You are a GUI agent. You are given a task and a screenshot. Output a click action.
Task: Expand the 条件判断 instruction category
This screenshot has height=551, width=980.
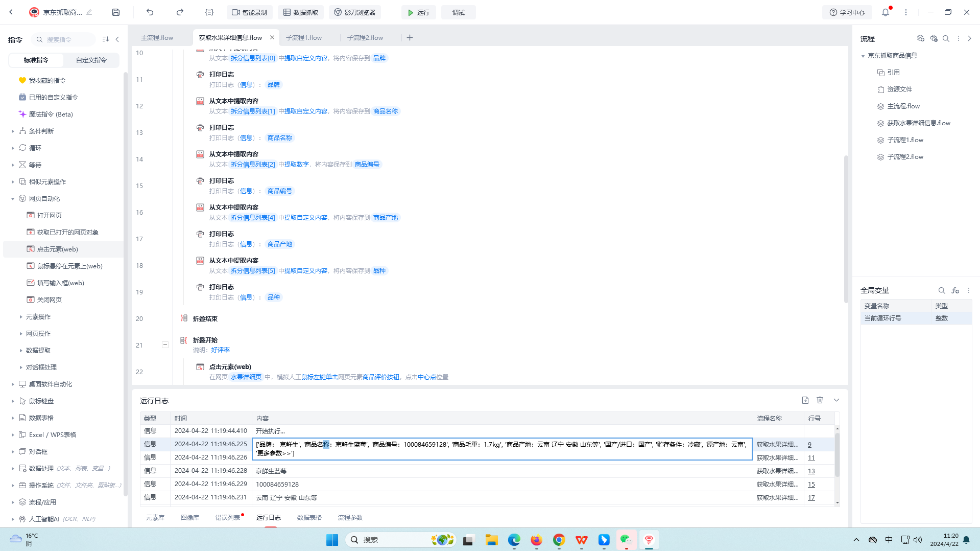[13, 131]
